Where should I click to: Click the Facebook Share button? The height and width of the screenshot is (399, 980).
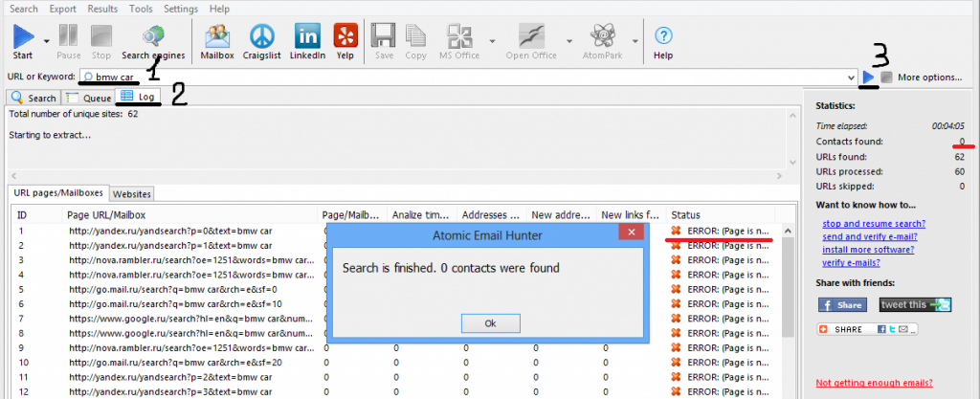[x=842, y=305]
